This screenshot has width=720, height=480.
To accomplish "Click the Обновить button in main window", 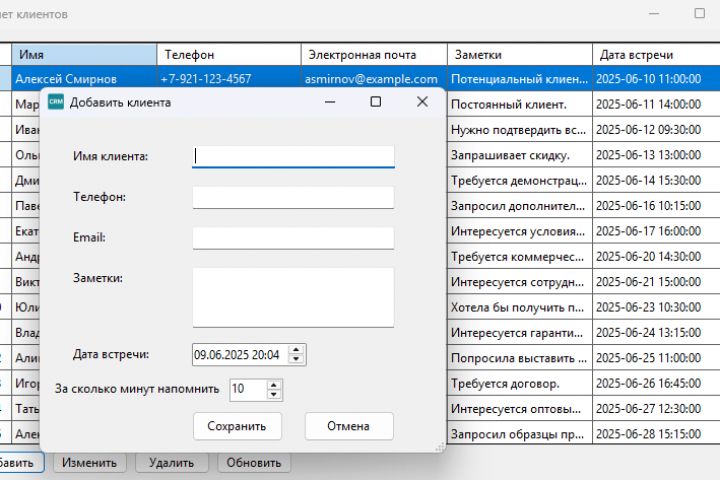I will [254, 463].
